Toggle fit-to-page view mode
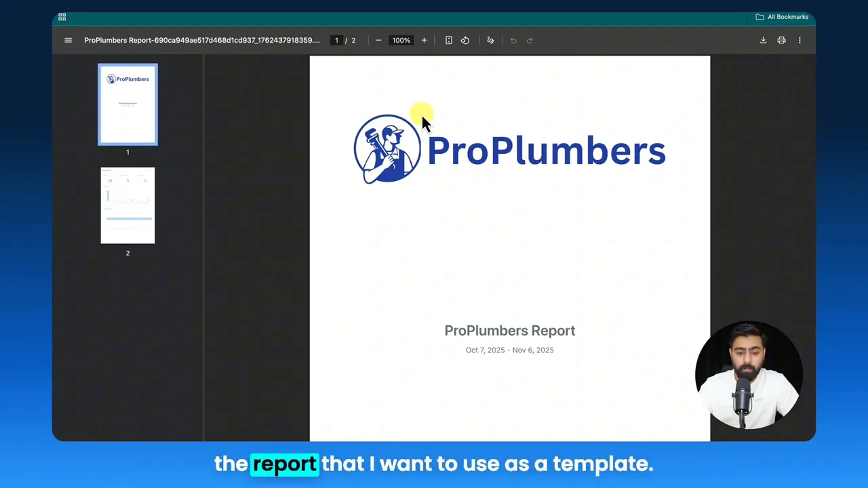Screen dimensions: 868x488 pos(448,40)
